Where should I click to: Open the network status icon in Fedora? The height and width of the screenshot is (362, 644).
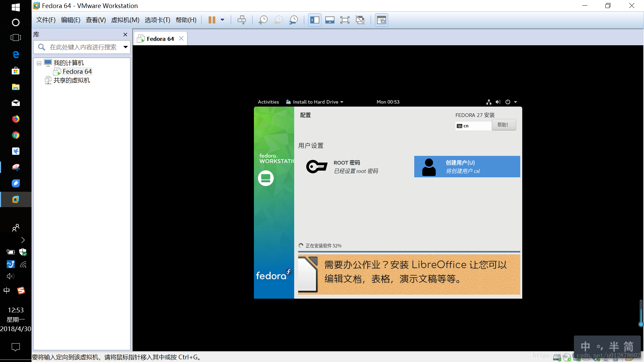489,102
